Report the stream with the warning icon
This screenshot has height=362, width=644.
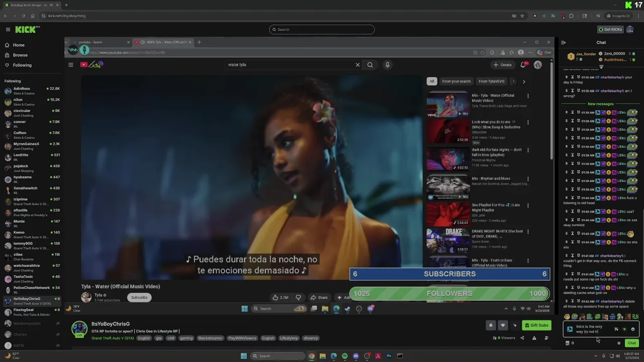[534, 338]
